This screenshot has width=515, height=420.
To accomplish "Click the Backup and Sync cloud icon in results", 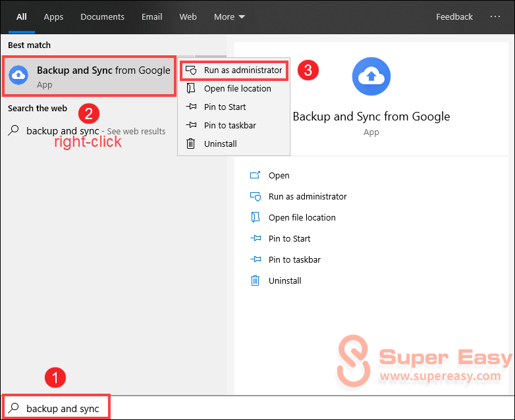I will click(18, 75).
